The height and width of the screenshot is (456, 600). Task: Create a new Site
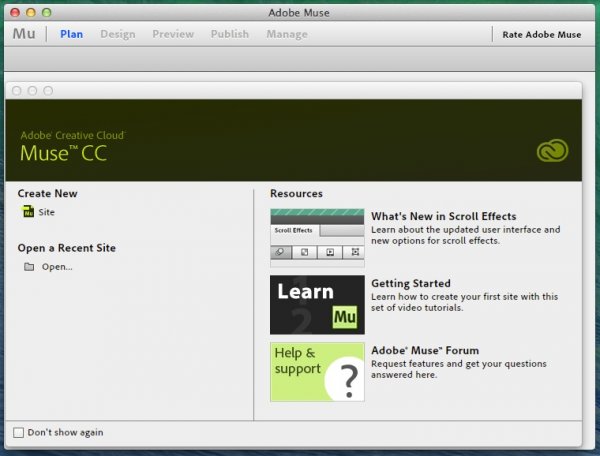[x=46, y=212]
